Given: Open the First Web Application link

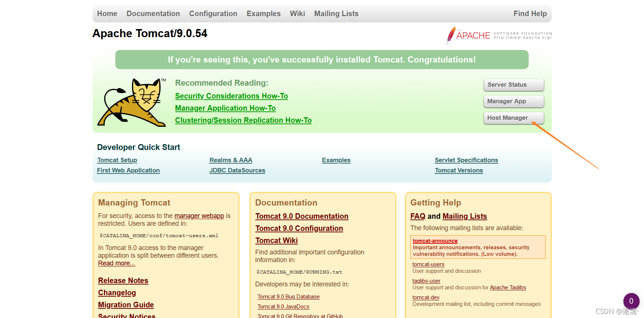Looking at the screenshot, I should [x=128, y=171].
